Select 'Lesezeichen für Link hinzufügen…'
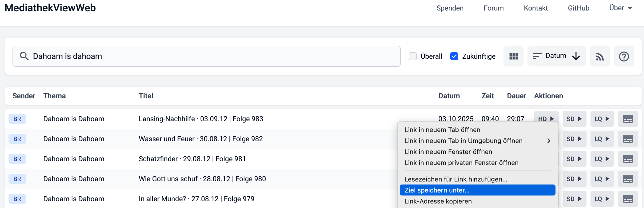 pos(477,179)
